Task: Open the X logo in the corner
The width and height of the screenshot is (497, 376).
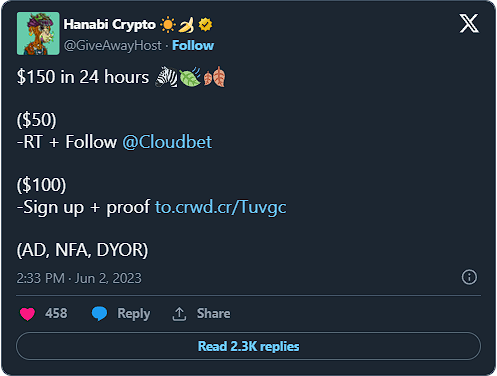Action: click(x=469, y=23)
